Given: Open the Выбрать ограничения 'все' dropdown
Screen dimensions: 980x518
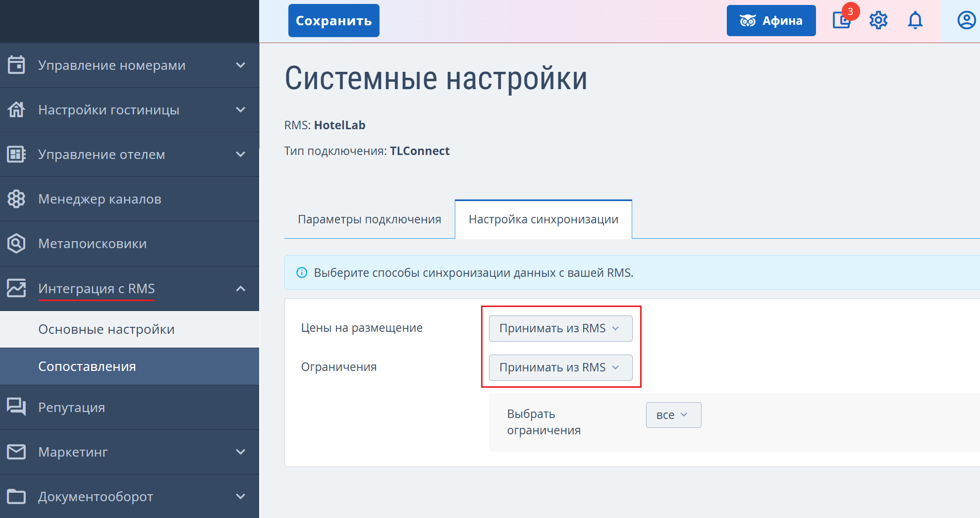Looking at the screenshot, I should click(673, 415).
